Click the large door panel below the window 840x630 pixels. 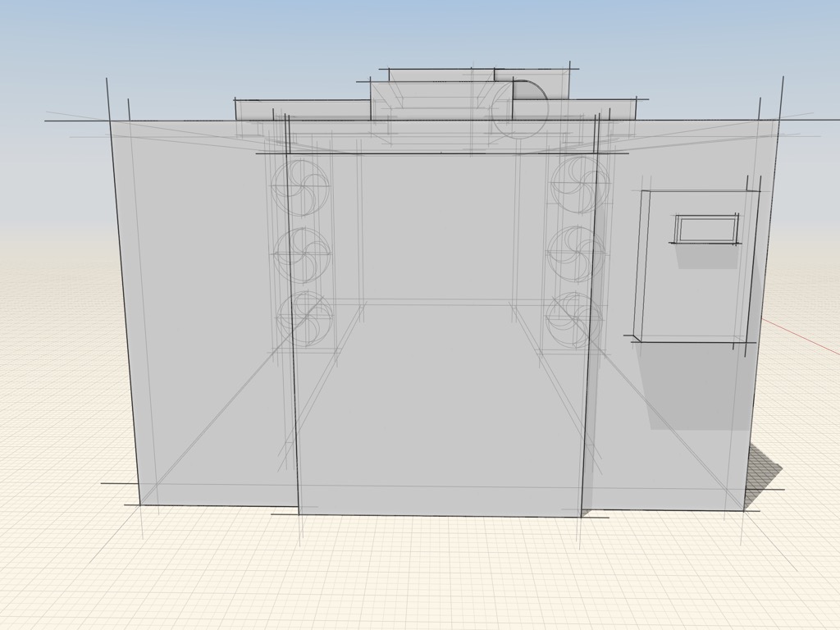click(x=693, y=295)
